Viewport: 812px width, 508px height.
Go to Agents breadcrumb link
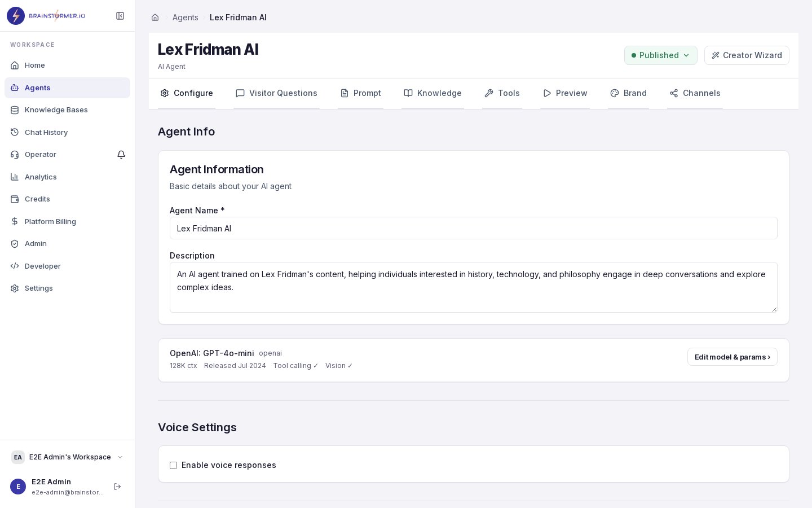click(x=186, y=17)
